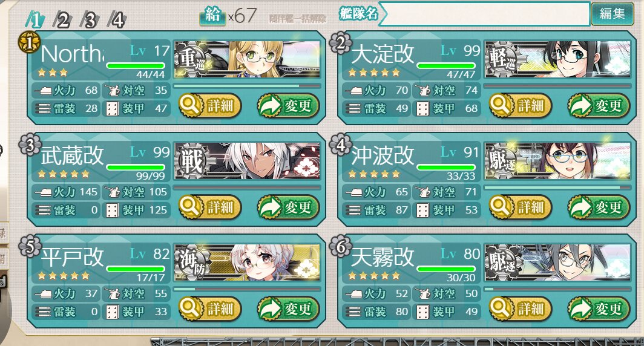Click the 戦 battleship type icon
This screenshot has width=644, height=346.
tap(191, 161)
